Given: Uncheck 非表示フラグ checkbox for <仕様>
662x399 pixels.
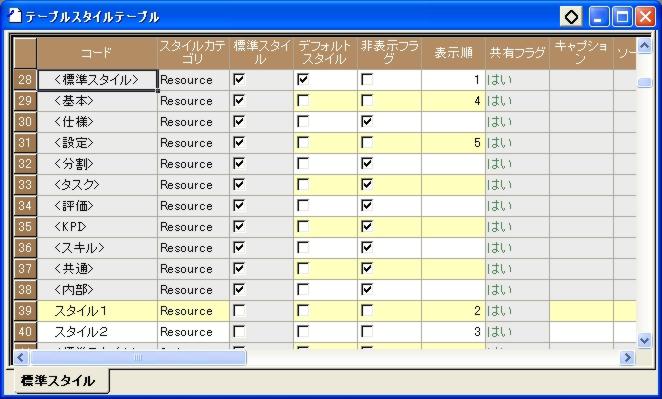Looking at the screenshot, I should coord(367,122).
